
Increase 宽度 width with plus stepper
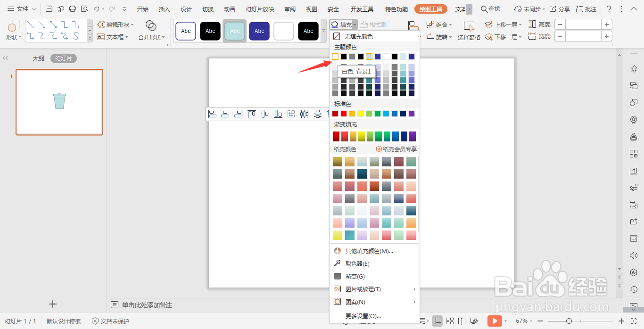coord(607,36)
